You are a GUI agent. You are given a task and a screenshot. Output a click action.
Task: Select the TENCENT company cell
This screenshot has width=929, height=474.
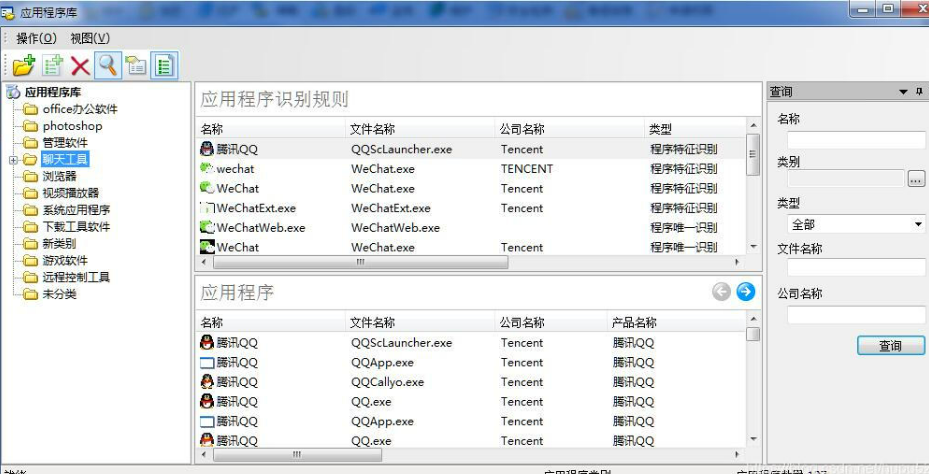(527, 169)
